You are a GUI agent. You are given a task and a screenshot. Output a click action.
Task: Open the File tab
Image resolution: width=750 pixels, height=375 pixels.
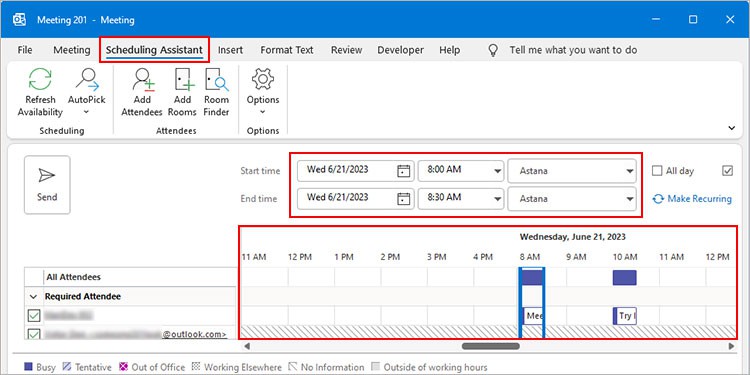point(25,50)
